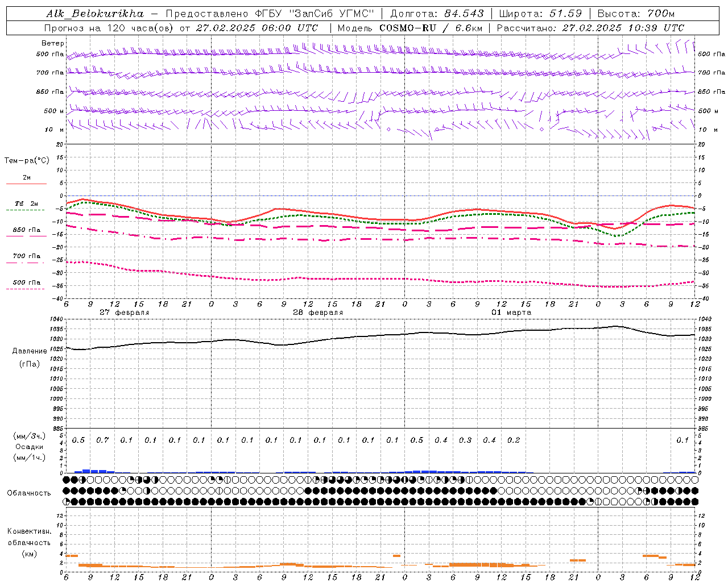The width and height of the screenshot is (728, 582).
Task: Select the computed time Рассчитано: 27.02.2025 10:39 UTC
Action: [590, 28]
